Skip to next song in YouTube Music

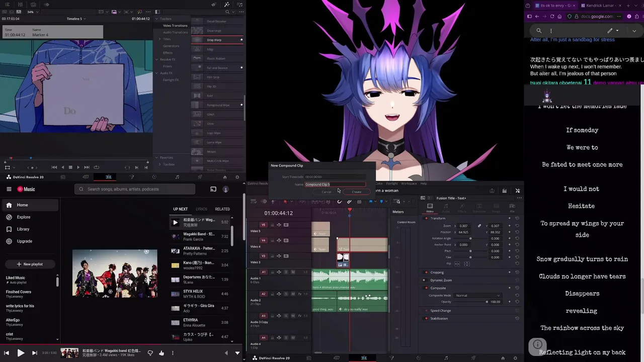[34, 353]
